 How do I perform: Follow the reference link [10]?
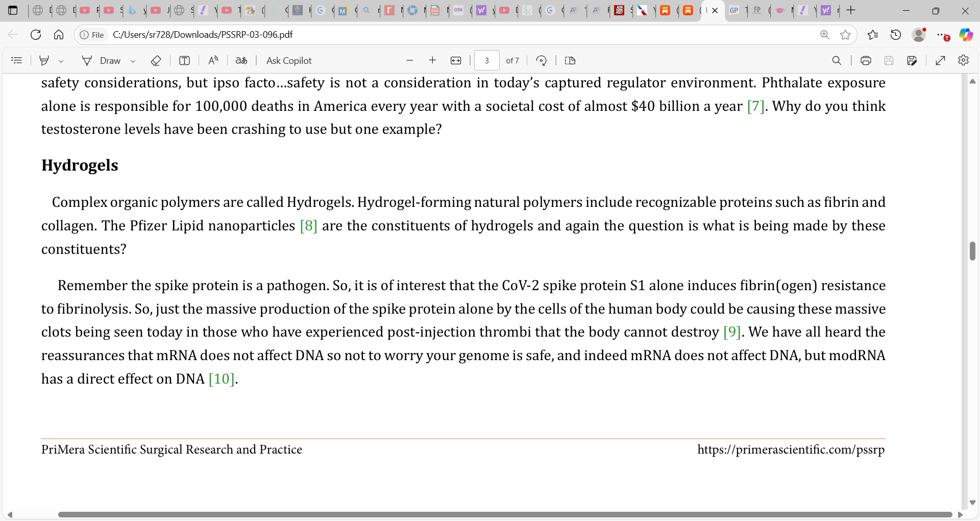(222, 379)
